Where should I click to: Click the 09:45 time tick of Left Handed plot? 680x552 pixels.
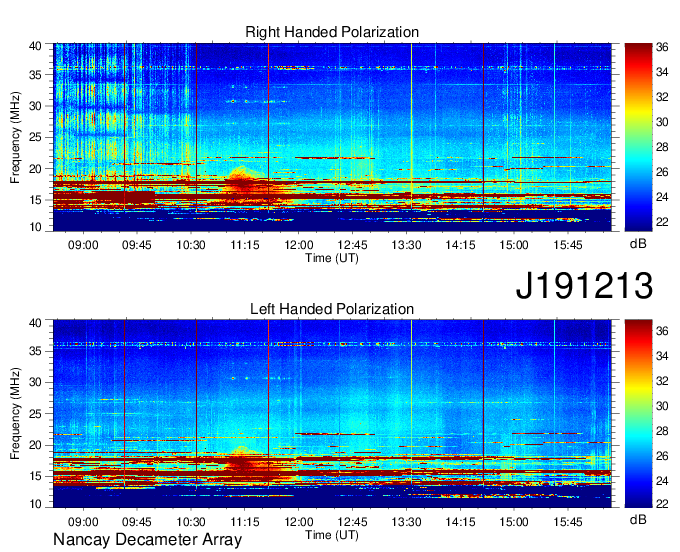pos(137,521)
